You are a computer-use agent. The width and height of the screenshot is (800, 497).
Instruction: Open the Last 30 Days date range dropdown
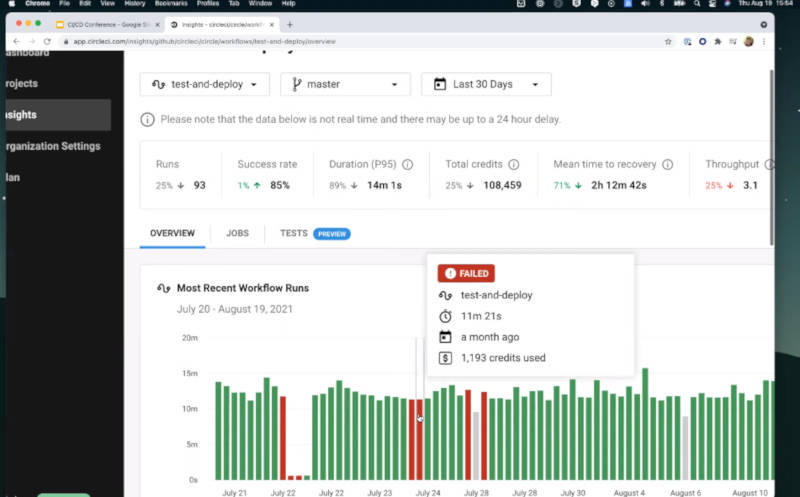(486, 84)
